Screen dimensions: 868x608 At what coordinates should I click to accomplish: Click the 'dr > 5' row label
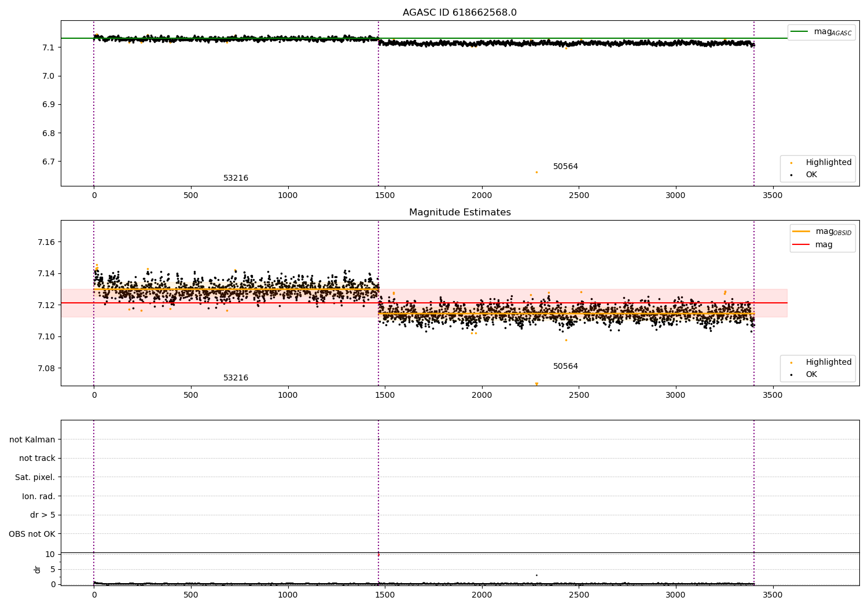43,515
